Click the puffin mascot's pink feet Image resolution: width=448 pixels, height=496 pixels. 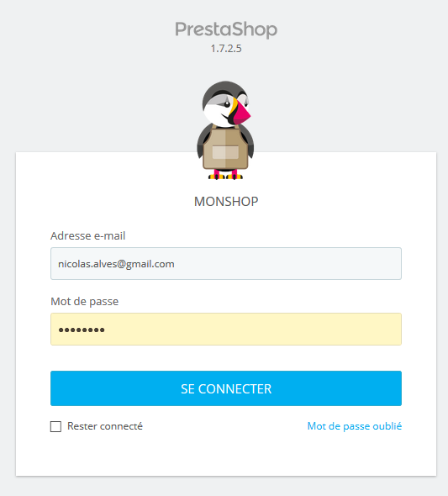[x=225, y=175]
